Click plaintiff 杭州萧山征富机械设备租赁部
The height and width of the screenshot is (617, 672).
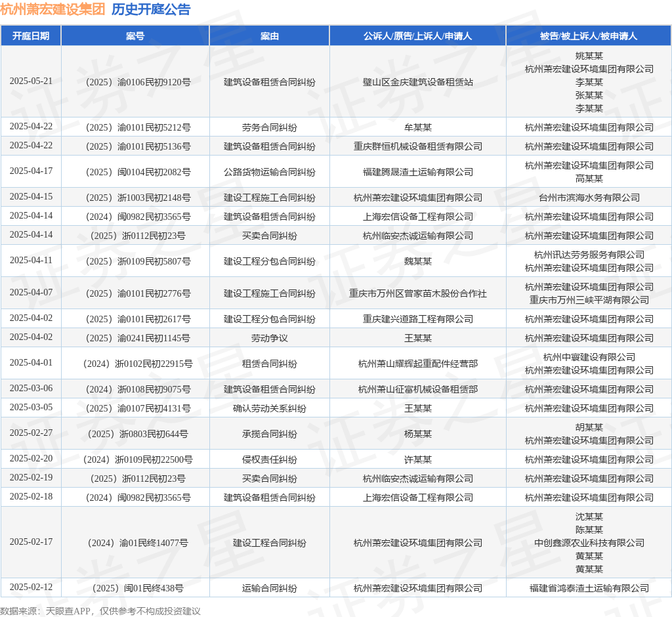point(417,389)
